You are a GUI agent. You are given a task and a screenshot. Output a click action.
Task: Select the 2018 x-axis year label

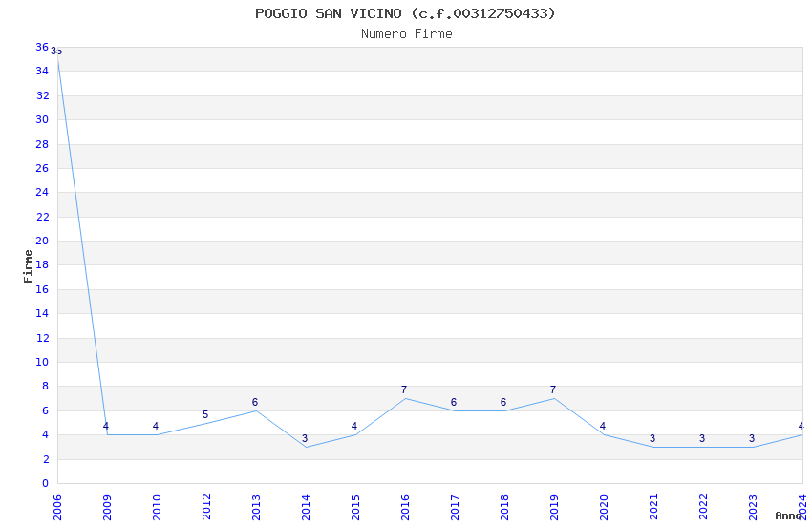pyautogui.click(x=504, y=508)
